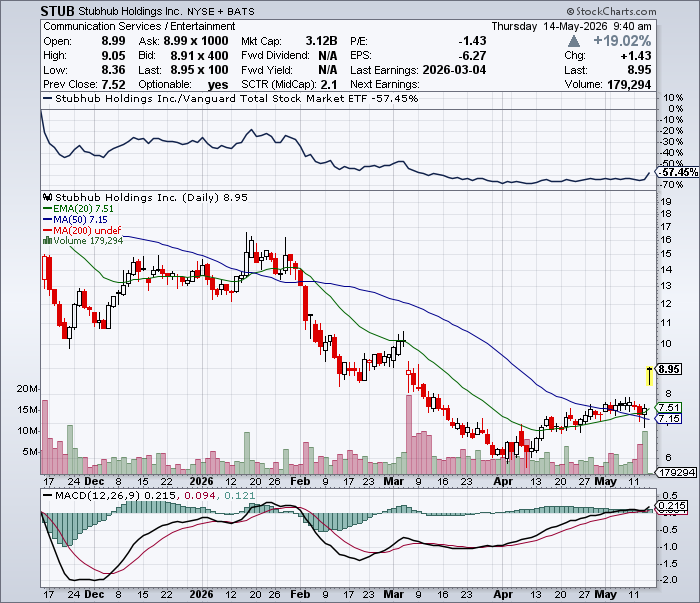Image resolution: width=700 pixels, height=603 pixels.
Task: Click the Open 8.99 value
Action: click(x=113, y=41)
